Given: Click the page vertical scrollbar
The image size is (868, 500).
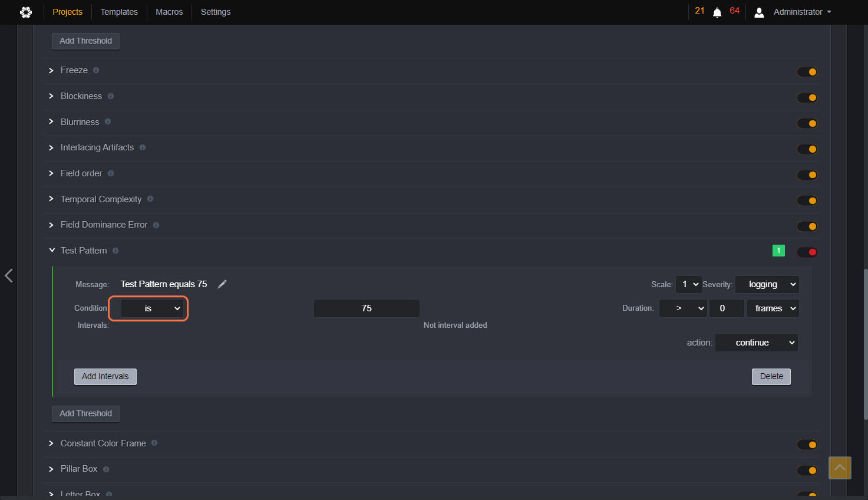Looking at the screenshot, I should [x=865, y=344].
